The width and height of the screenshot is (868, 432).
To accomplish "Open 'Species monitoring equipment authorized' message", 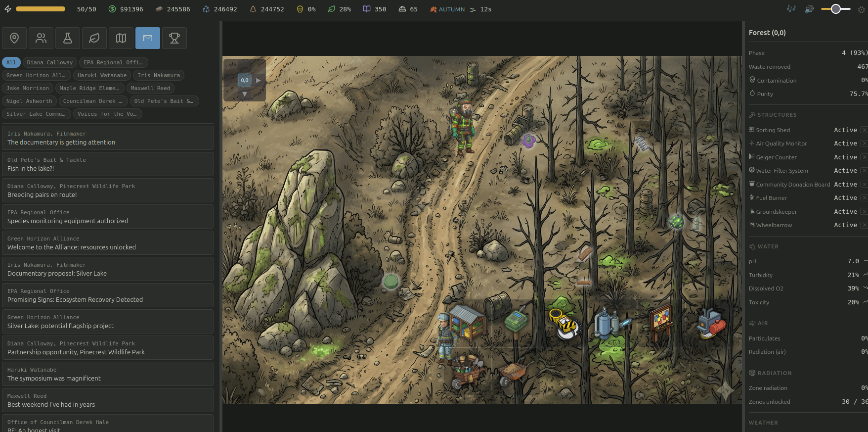I will pyautogui.click(x=108, y=217).
